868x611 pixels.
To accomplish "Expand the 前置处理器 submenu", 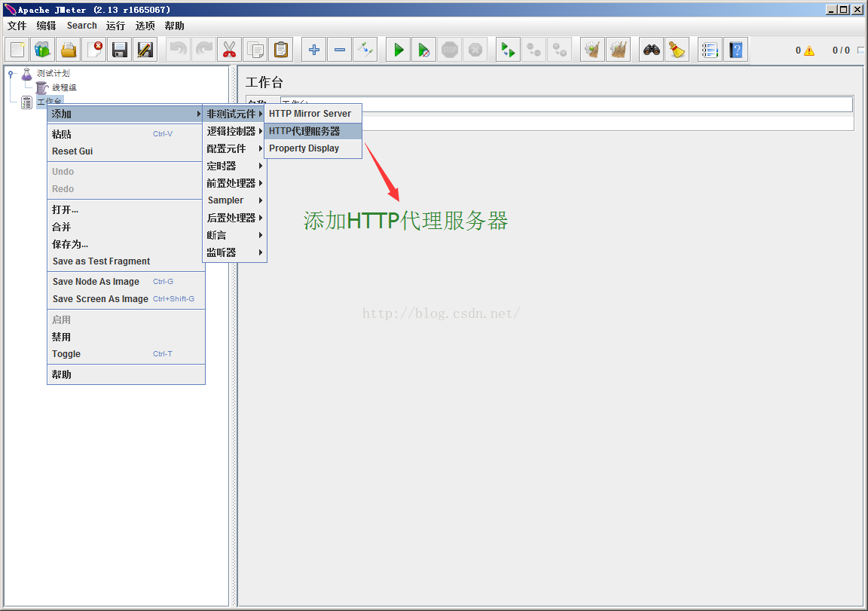I will point(234,182).
